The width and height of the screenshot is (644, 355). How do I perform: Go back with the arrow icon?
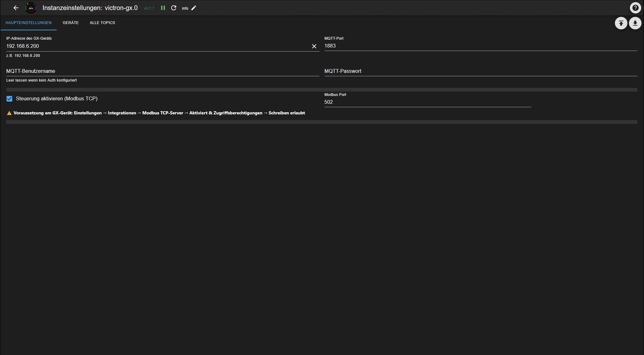pos(16,8)
